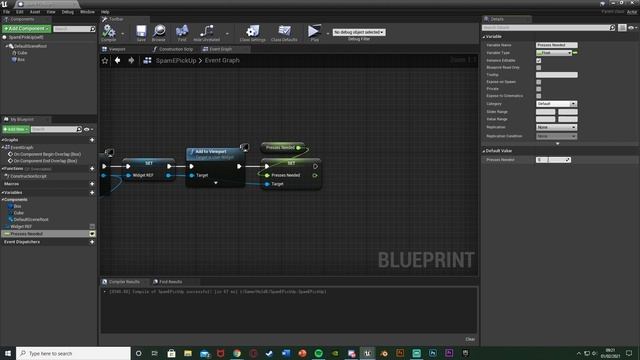Click the Hide Unrelated icon

(207, 32)
